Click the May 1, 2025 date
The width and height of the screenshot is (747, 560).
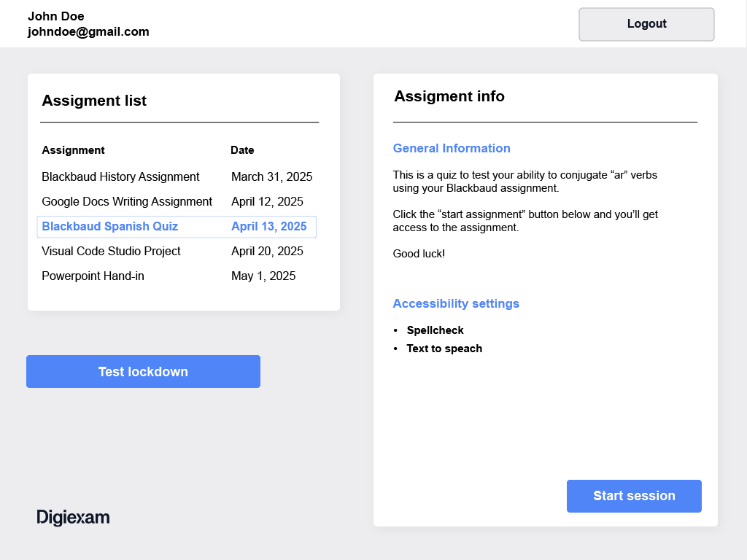pyautogui.click(x=263, y=276)
